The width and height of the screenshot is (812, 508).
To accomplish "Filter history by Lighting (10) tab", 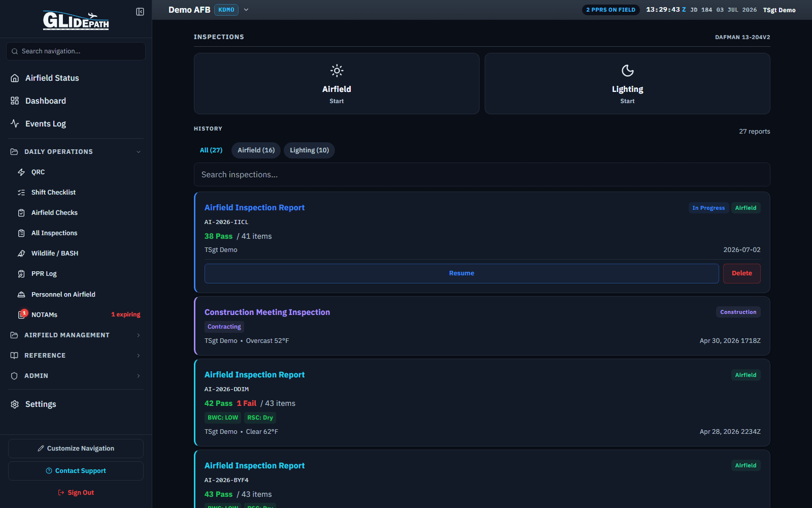I will tap(310, 150).
